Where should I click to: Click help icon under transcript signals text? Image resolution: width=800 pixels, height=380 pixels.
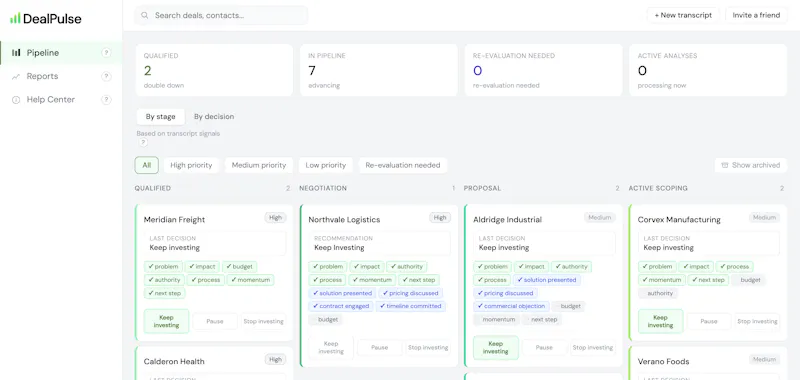[x=142, y=142]
